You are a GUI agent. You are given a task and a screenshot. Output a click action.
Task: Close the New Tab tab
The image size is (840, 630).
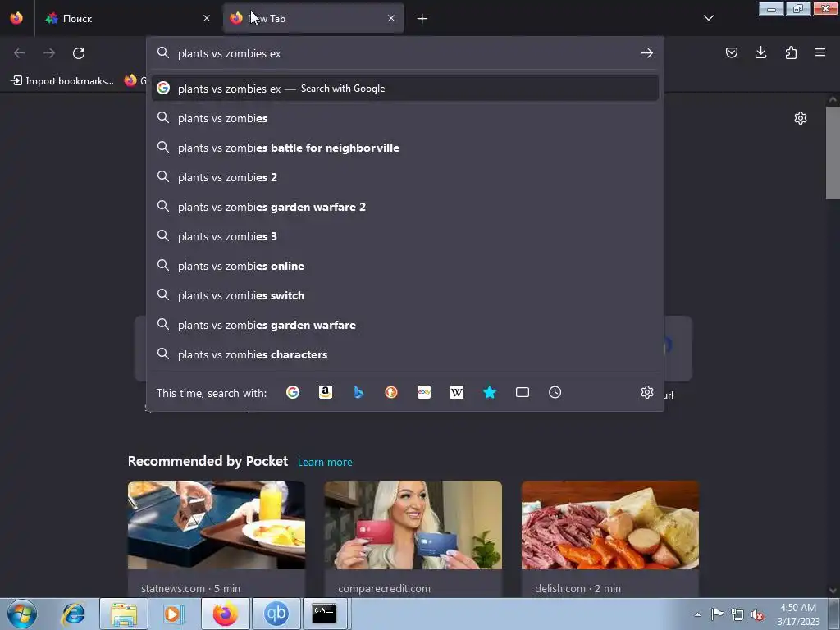click(x=391, y=18)
